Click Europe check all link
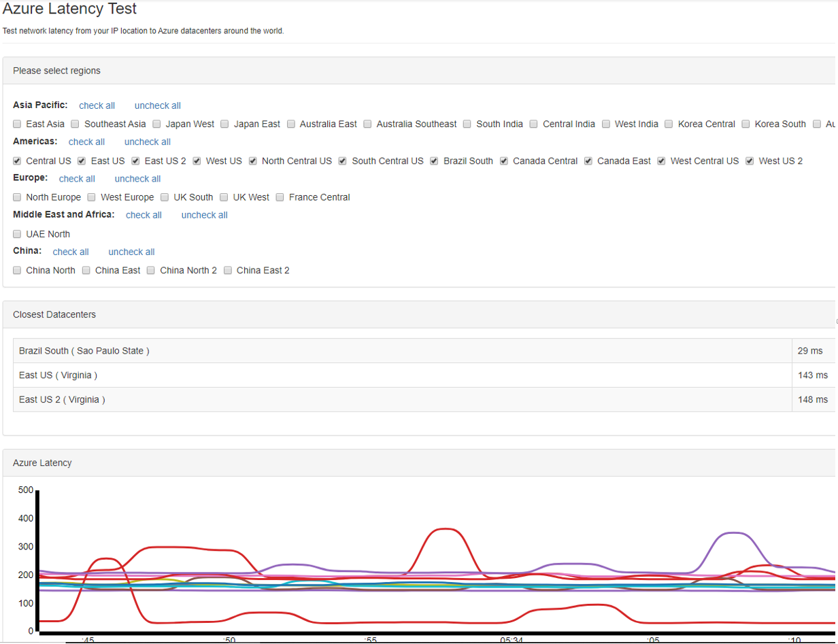 click(77, 179)
